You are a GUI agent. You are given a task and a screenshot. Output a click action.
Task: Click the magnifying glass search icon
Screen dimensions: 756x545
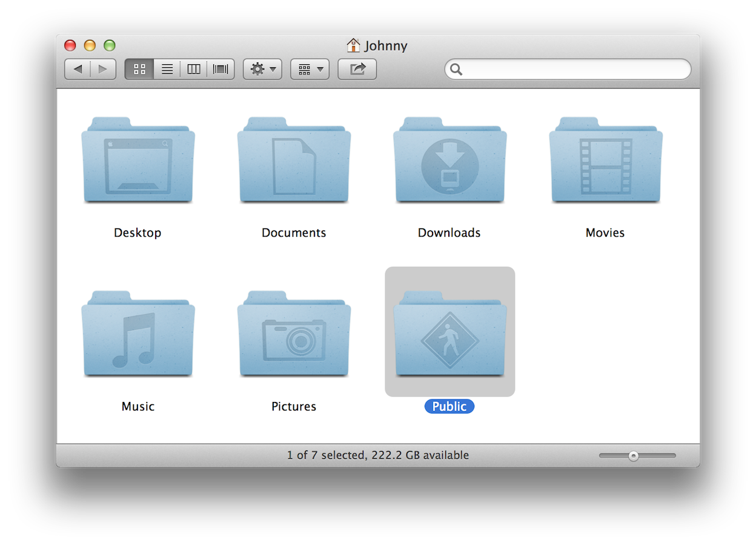pyautogui.click(x=456, y=70)
